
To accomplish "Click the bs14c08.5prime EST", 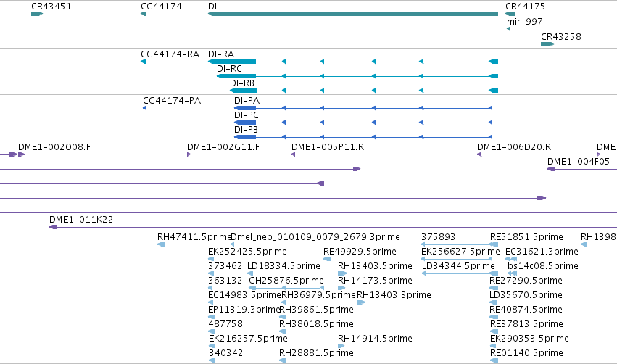I will coord(512,273).
